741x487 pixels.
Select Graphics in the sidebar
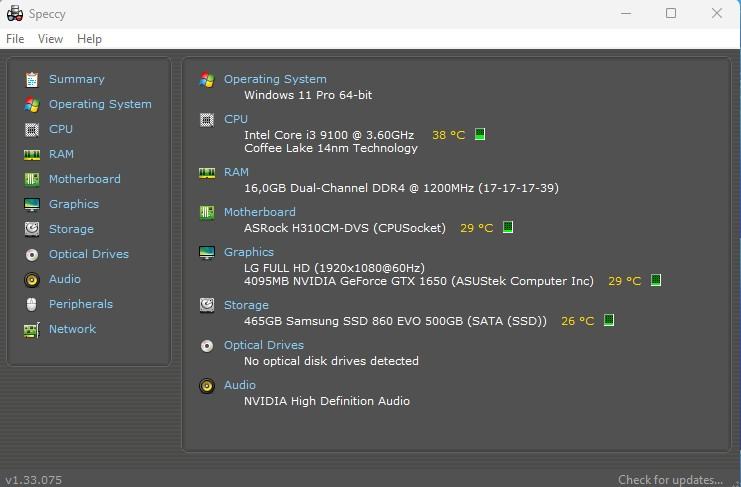[74, 204]
